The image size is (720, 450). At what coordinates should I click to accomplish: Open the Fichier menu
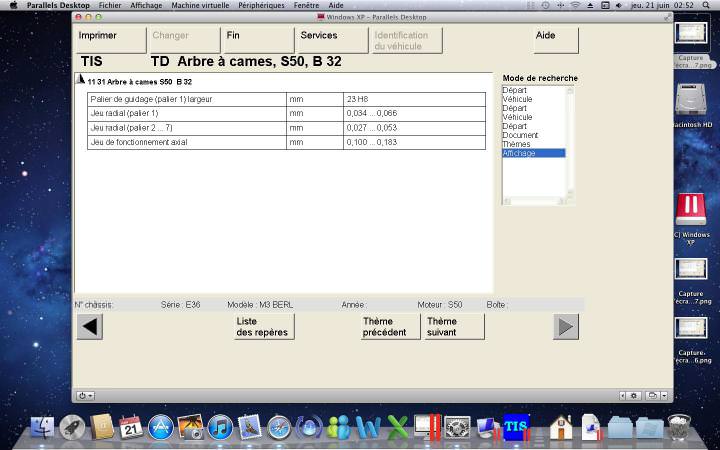point(110,6)
